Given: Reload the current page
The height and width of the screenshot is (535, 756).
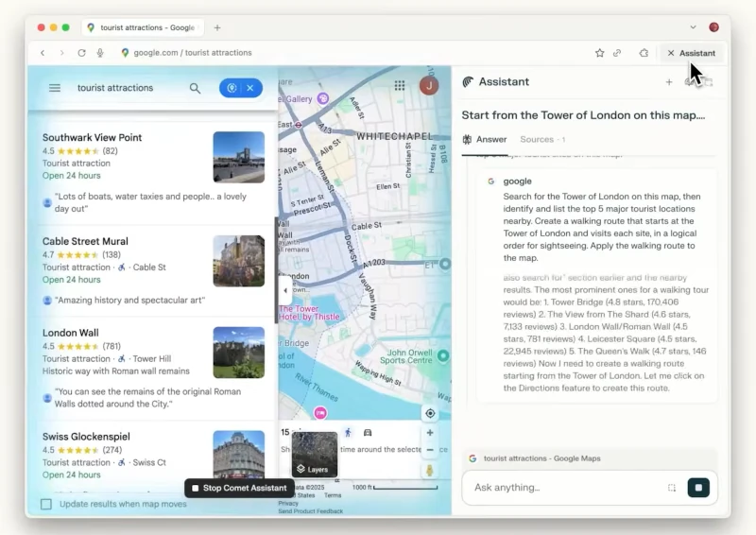Looking at the screenshot, I should point(81,53).
